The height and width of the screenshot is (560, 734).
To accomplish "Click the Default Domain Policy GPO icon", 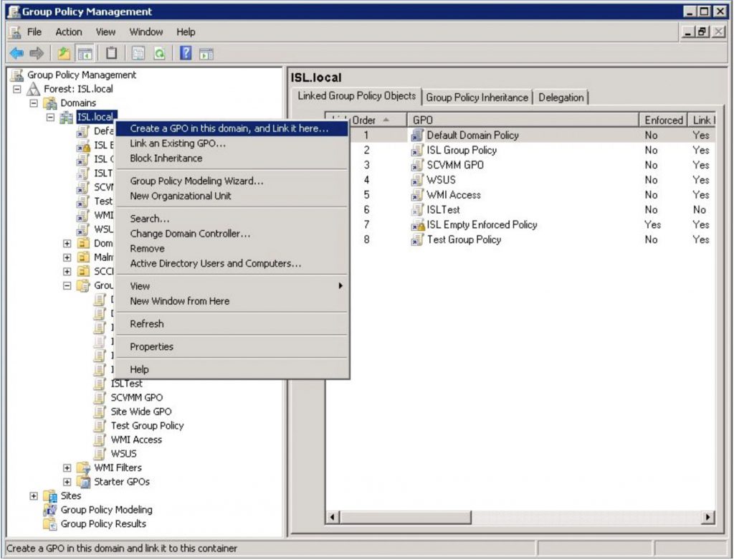I will pos(417,135).
